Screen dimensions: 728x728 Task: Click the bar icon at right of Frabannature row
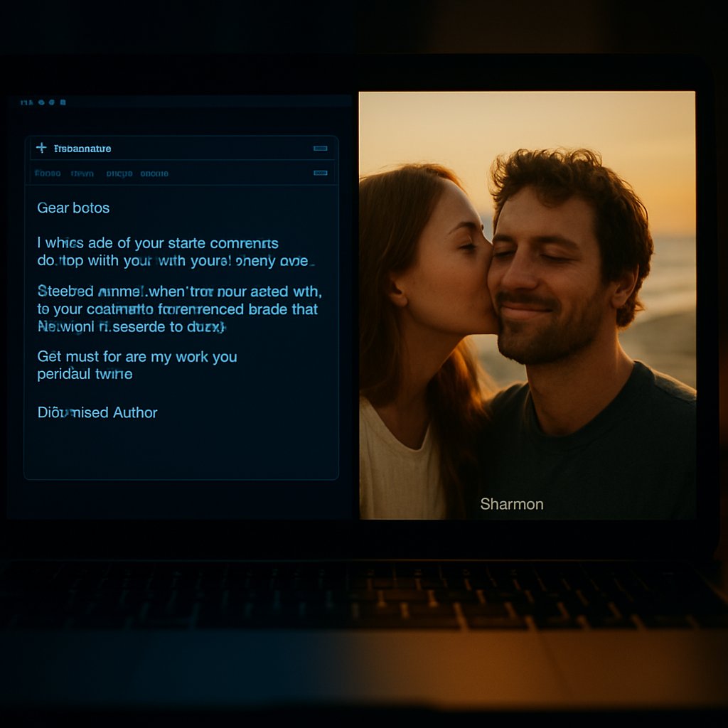pyautogui.click(x=321, y=149)
